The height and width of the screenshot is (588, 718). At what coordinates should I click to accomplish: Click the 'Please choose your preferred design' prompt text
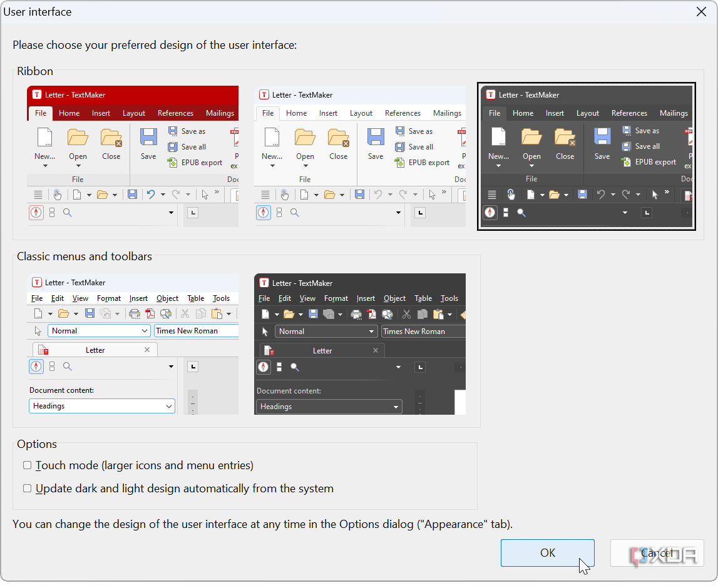pos(155,45)
